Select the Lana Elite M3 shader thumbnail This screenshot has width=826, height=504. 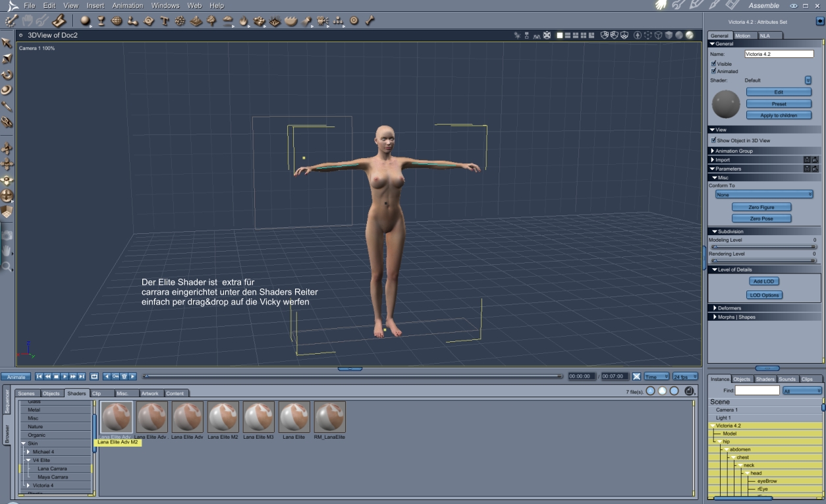[x=258, y=417]
